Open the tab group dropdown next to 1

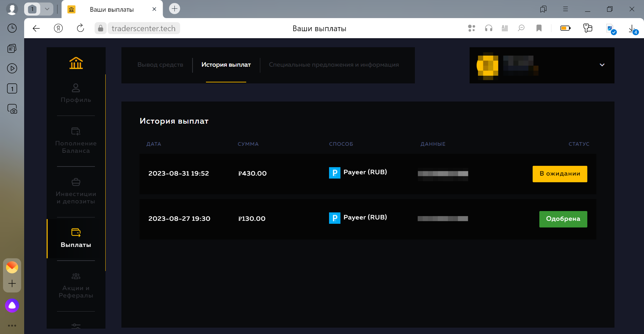point(47,9)
